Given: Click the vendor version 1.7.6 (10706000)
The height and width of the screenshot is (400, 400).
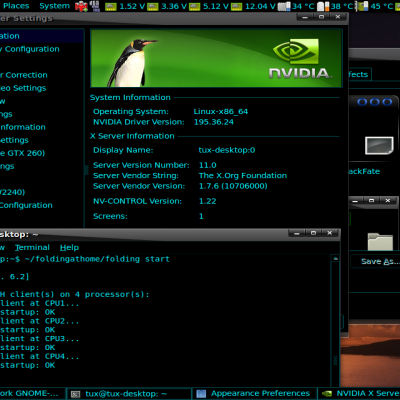Looking at the screenshot, I should (233, 186).
